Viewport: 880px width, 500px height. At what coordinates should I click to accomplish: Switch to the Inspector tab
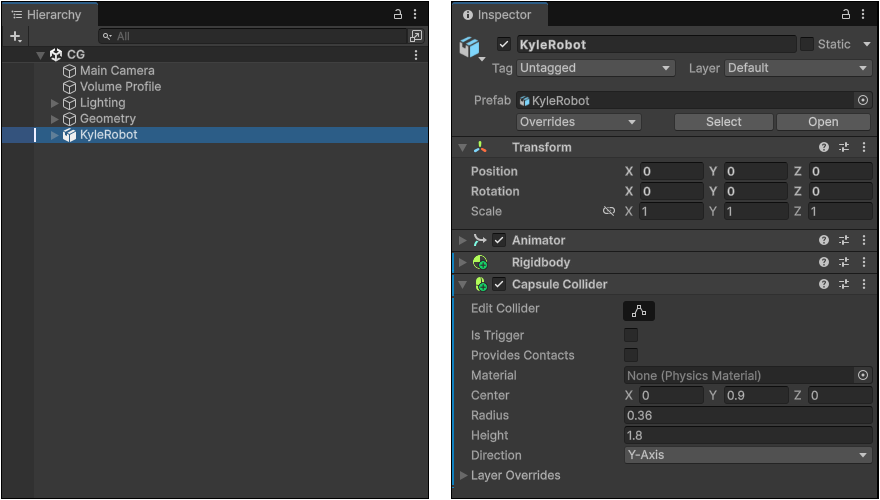pos(499,15)
